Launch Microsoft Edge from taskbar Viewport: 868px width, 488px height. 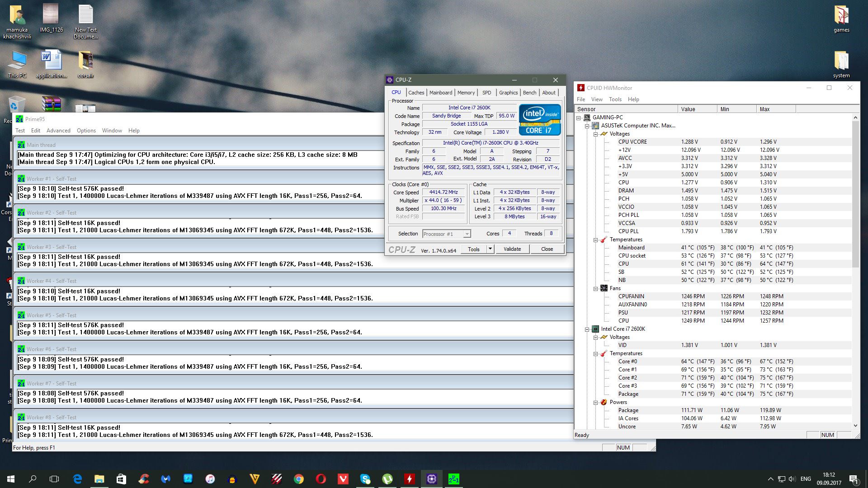click(x=77, y=479)
